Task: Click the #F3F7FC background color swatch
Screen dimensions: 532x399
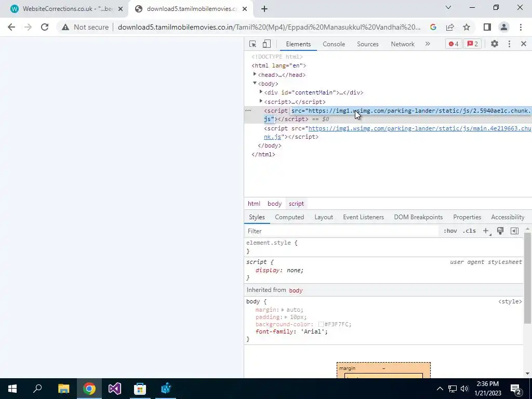Action: (x=321, y=324)
